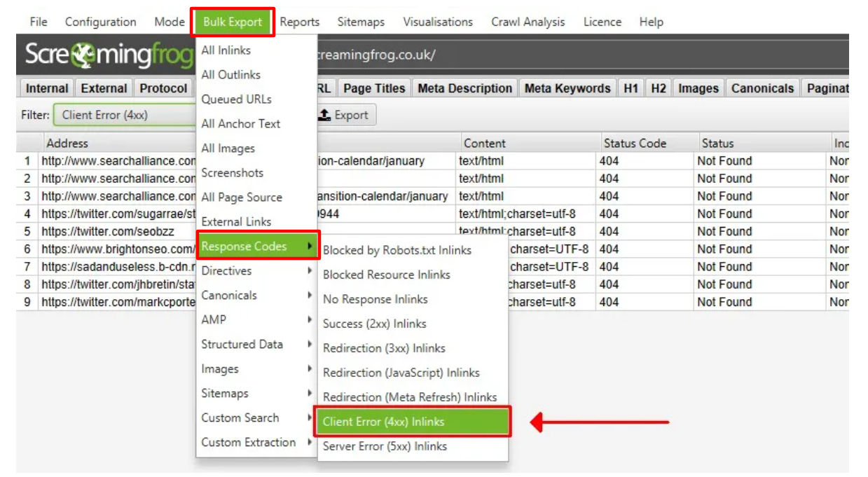The height and width of the screenshot is (477, 868).
Task: Switch to the H2 tab
Action: tap(659, 88)
